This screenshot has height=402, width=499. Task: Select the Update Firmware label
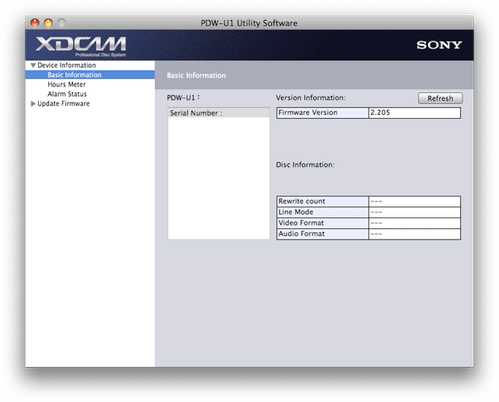point(63,104)
